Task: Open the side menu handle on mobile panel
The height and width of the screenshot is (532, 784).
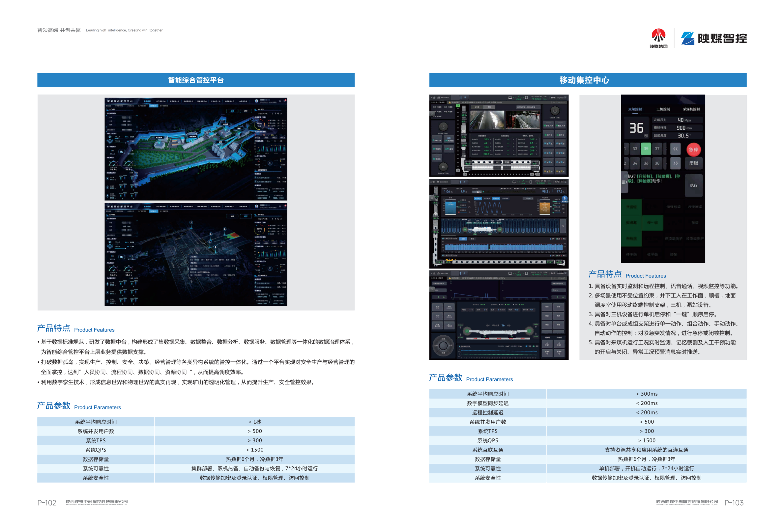Action: [624, 182]
